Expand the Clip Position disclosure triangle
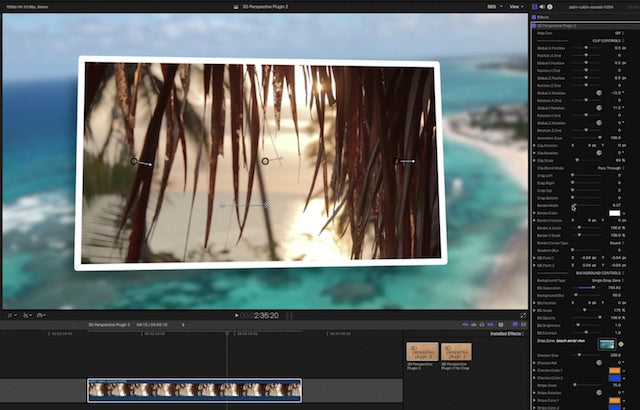 533,145
